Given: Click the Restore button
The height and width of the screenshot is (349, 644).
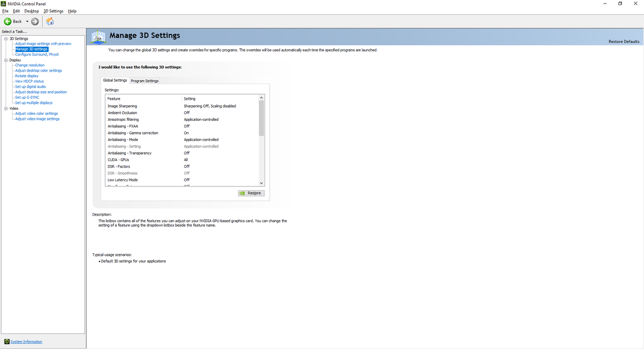Looking at the screenshot, I should tap(251, 193).
